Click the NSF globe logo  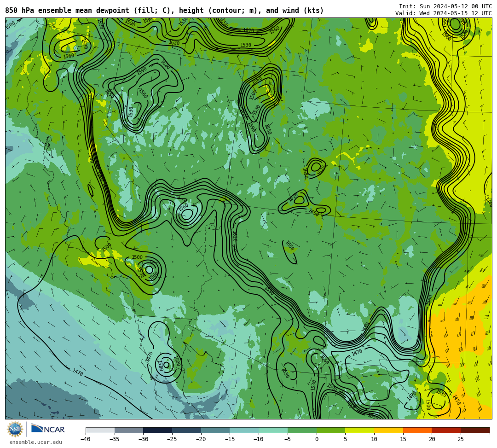click(x=15, y=429)
